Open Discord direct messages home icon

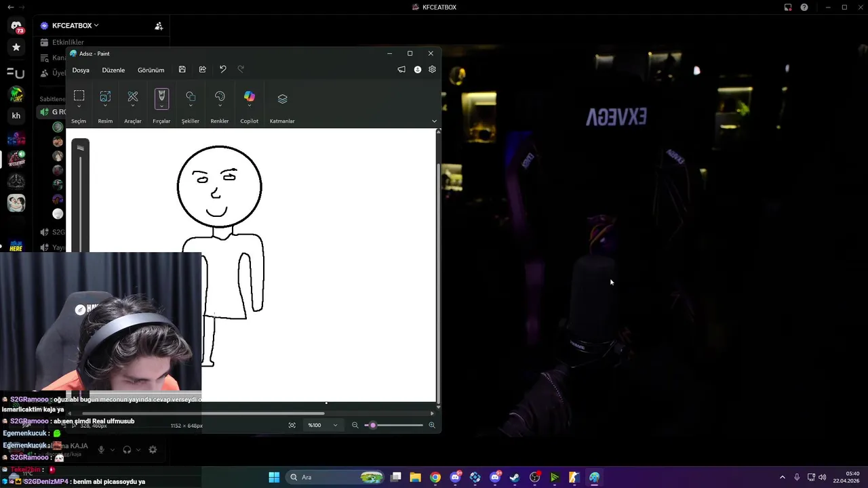pos(16,26)
